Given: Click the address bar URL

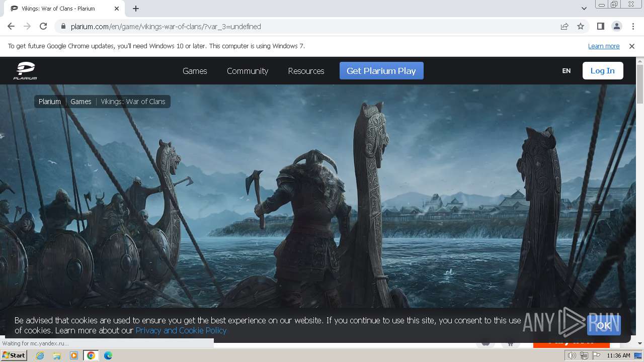Looking at the screenshot, I should 166,26.
